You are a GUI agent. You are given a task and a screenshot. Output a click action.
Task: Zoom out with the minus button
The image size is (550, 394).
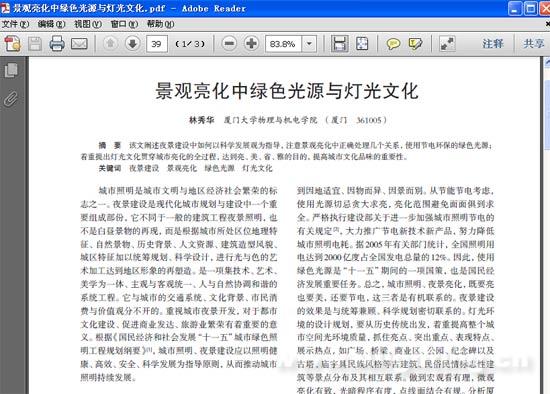point(229,44)
